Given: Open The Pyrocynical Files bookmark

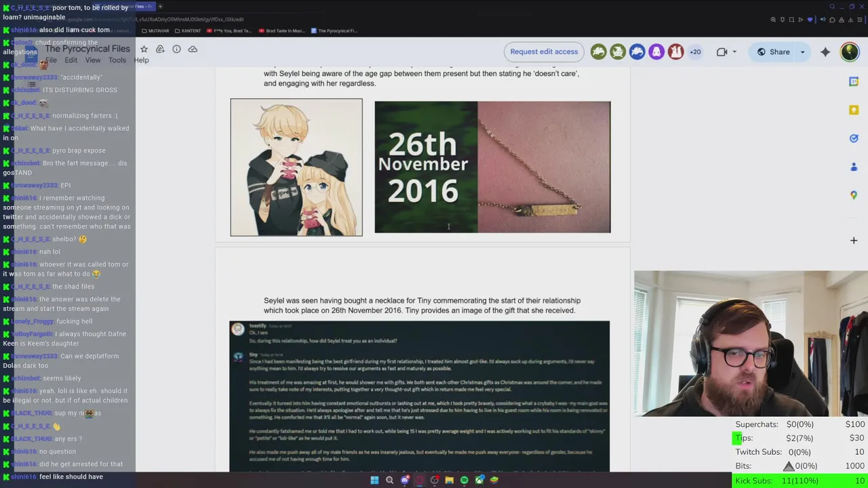Looking at the screenshot, I should coord(334,30).
